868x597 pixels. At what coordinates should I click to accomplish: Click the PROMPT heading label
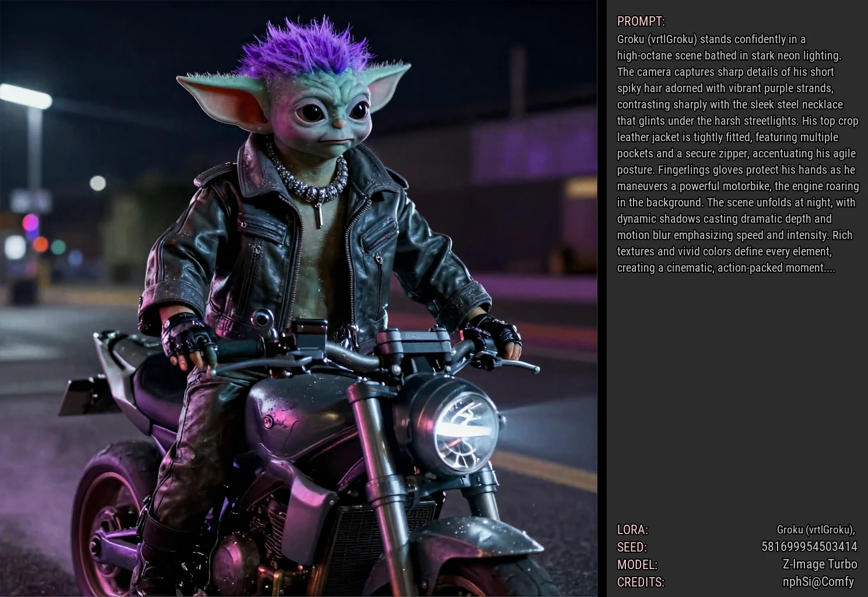click(x=640, y=22)
